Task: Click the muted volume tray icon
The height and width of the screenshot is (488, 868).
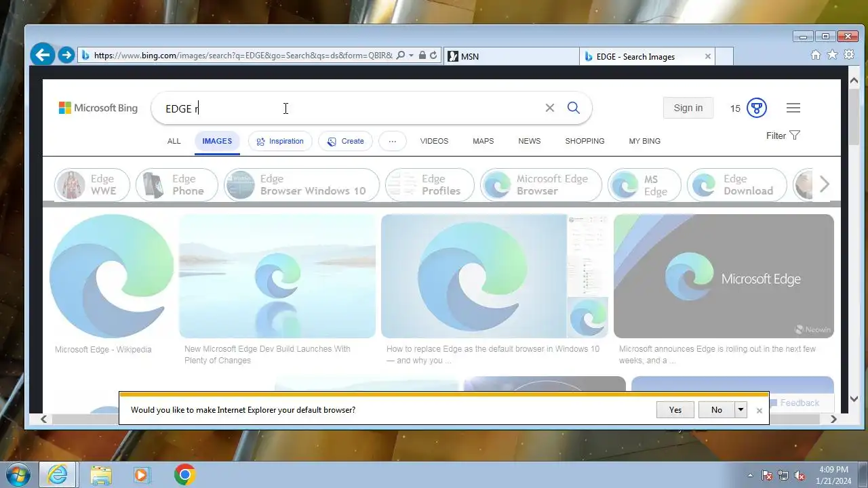Action: click(x=800, y=475)
